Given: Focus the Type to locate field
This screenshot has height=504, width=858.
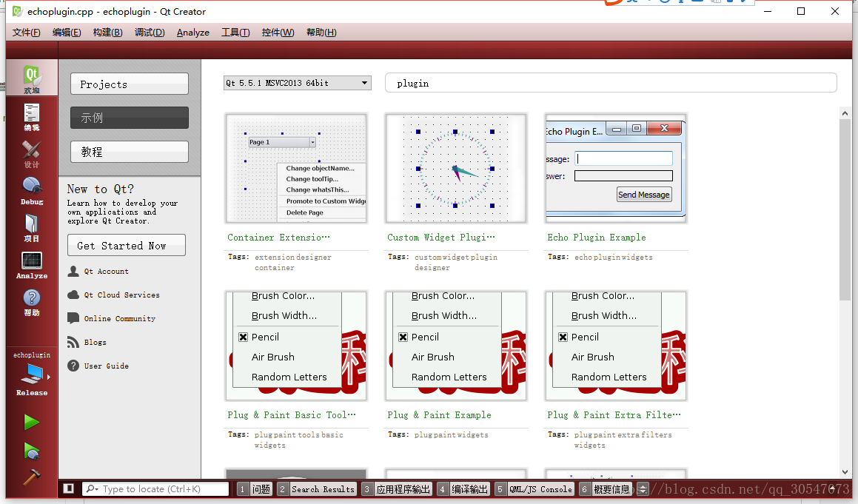Looking at the screenshot, I should tap(155, 488).
